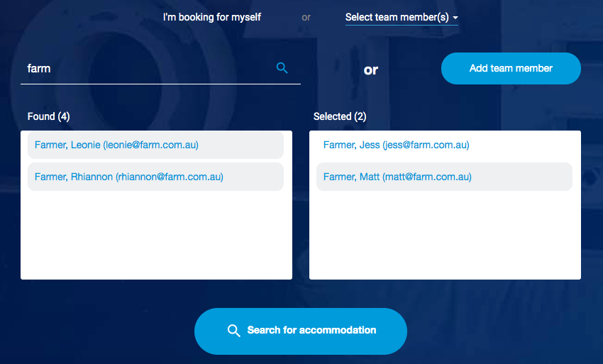Click Farmer, Jess in the Selected list
The height and width of the screenshot is (364, 603).
[x=396, y=145]
